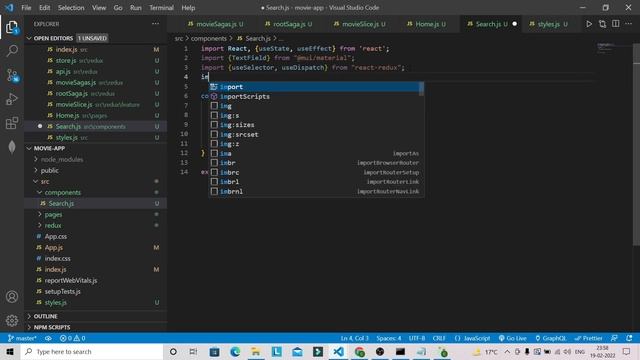Select the import suggestion
The height and width of the screenshot is (360, 640).
[x=314, y=87]
